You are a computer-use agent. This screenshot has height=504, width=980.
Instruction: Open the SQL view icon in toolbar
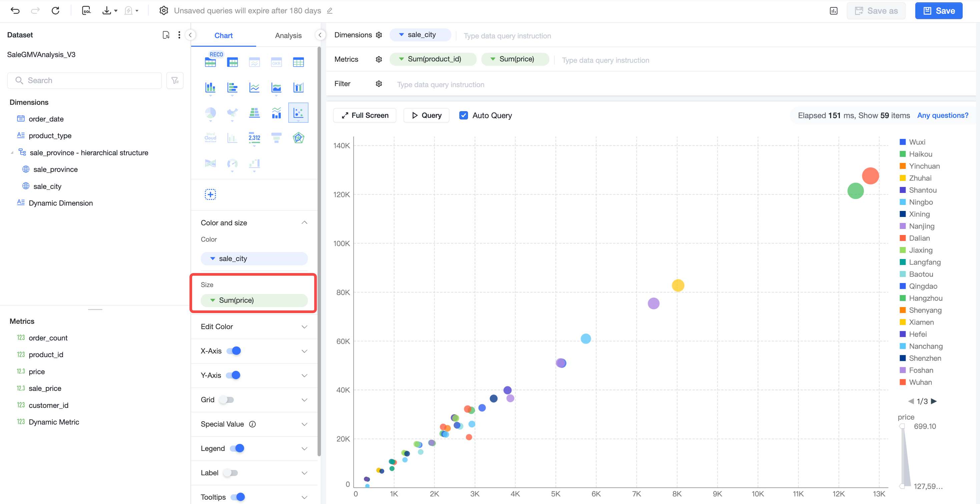87,11
